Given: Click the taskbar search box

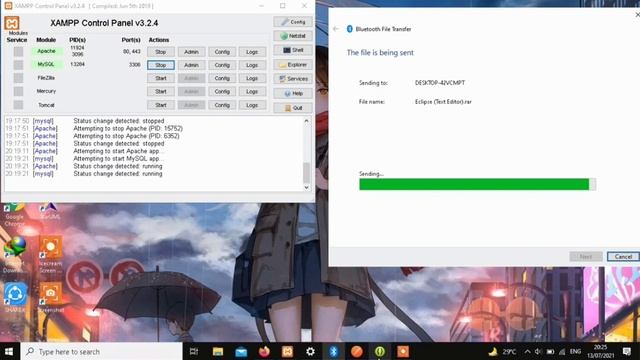Looking at the screenshot, I should coord(101,351).
